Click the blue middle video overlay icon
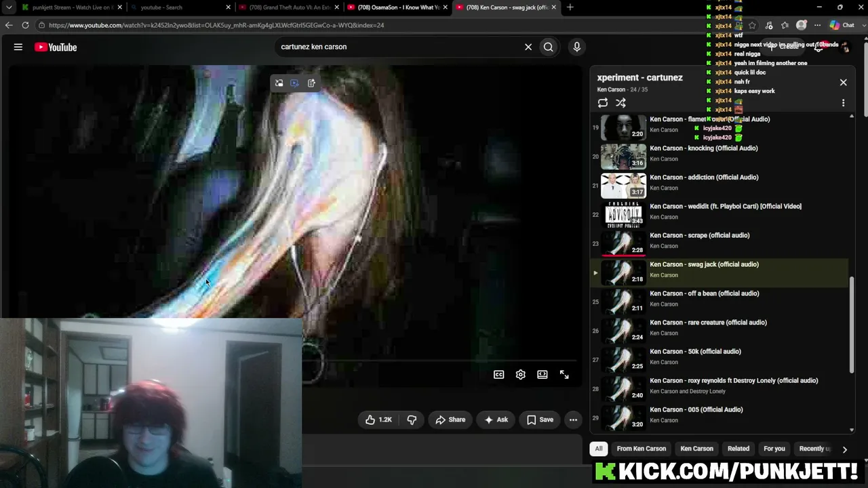The width and height of the screenshot is (868, 488). 294,83
